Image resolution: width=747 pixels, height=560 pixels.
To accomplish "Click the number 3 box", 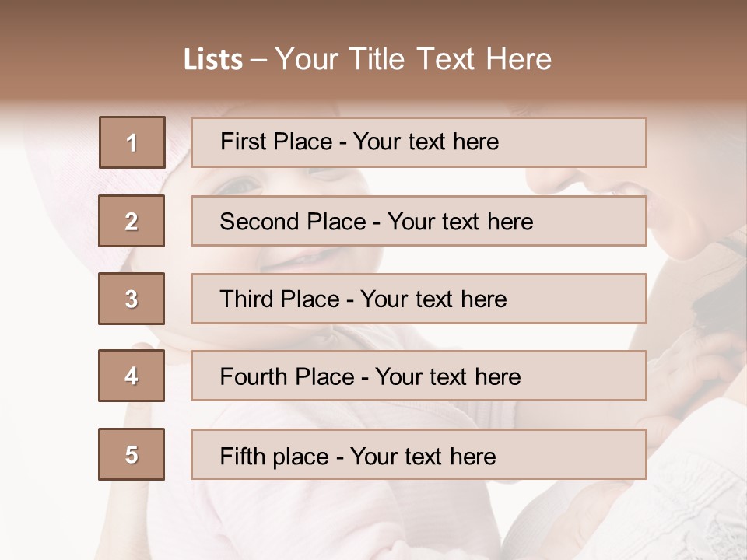I will 132,299.
